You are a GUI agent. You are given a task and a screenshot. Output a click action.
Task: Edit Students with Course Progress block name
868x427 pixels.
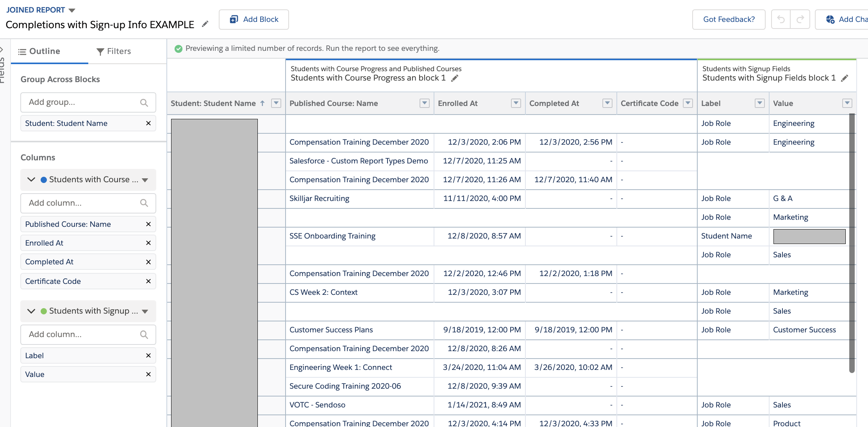pyautogui.click(x=454, y=78)
